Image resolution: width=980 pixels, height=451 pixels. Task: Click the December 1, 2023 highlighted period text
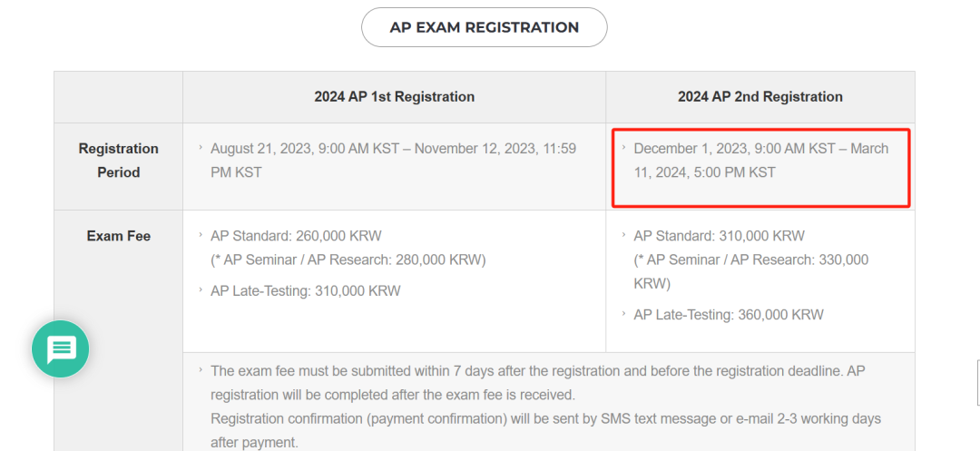760,161
